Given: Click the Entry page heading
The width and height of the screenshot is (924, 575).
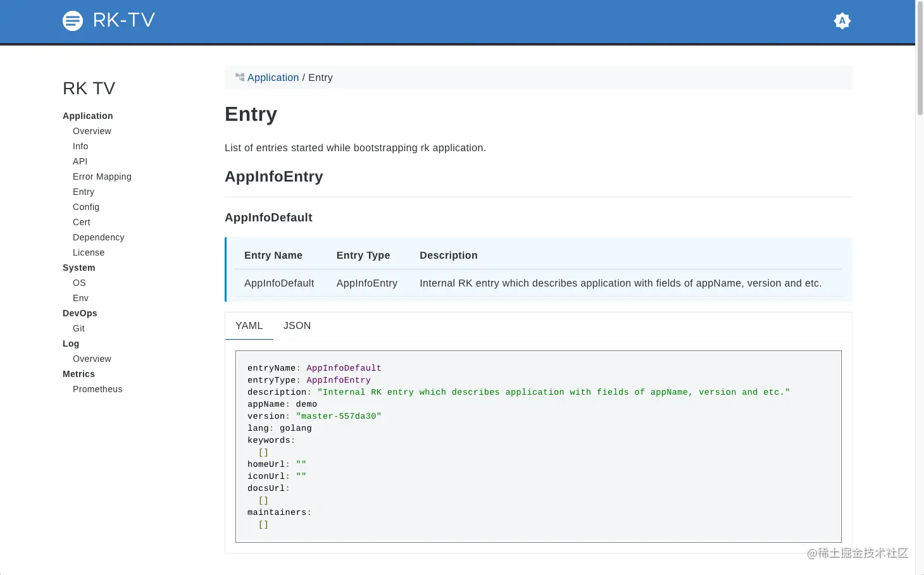Looking at the screenshot, I should click(x=251, y=114).
